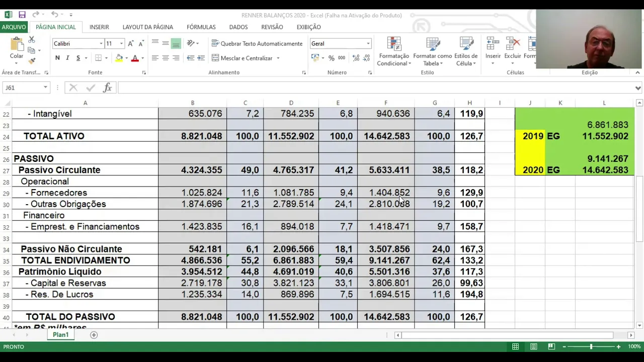Apply thousands separator 000 icon
Viewport: 644px width, 362px height.
point(342,58)
